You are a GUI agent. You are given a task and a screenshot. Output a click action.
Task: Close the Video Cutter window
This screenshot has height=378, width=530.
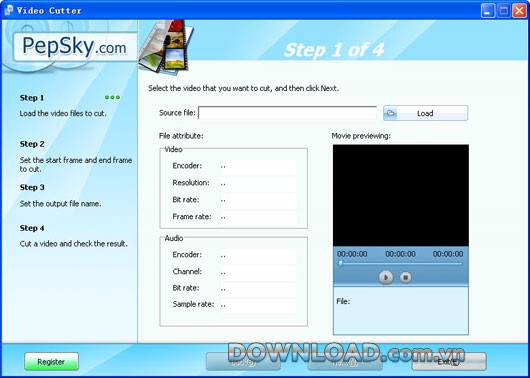[519, 10]
